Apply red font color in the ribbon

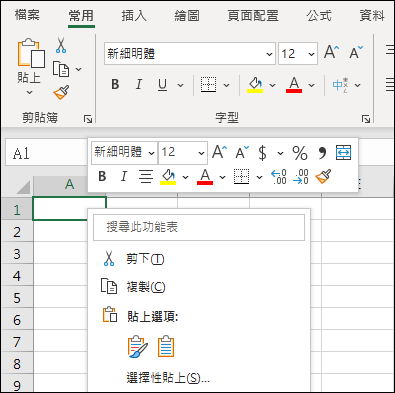click(x=294, y=85)
